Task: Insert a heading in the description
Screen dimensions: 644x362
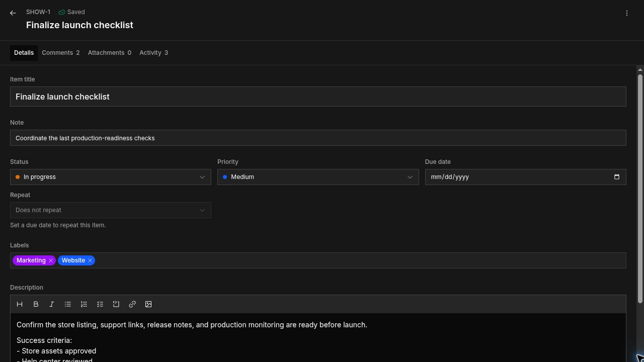Action: tap(20, 304)
